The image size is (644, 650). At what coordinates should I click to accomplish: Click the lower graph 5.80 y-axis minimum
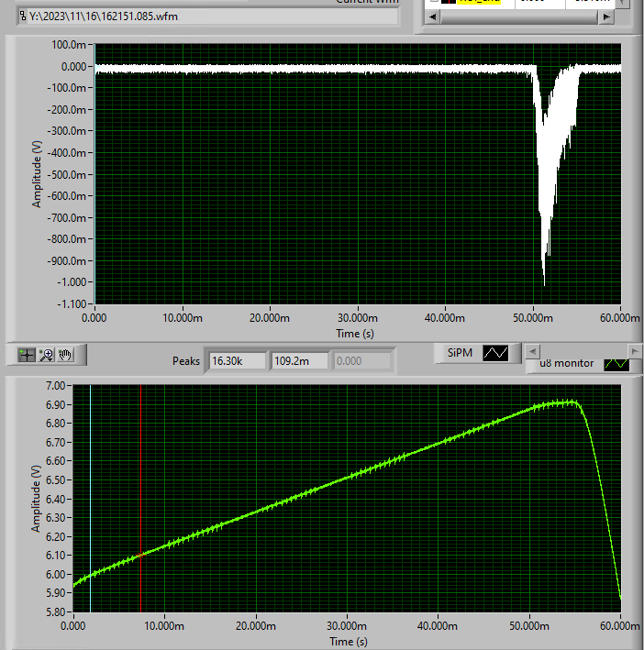(56, 611)
